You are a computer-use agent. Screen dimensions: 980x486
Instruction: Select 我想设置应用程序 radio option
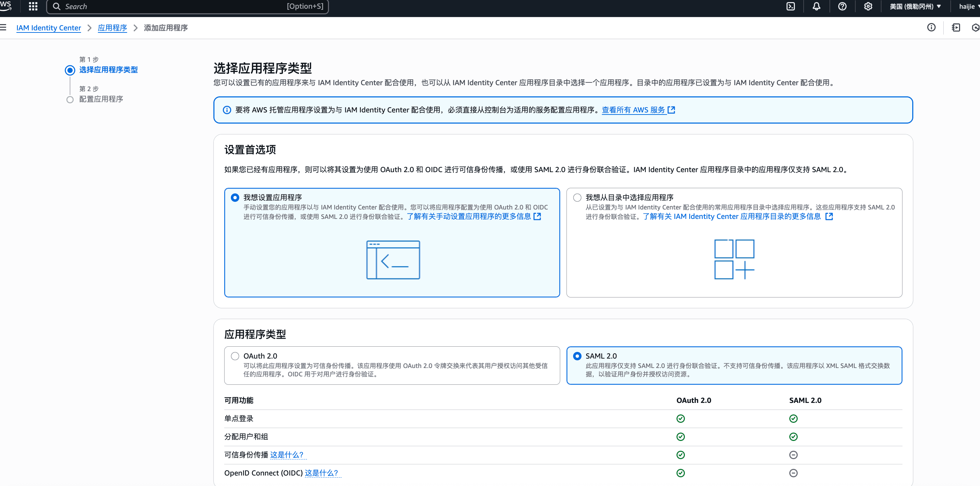pyautogui.click(x=235, y=197)
